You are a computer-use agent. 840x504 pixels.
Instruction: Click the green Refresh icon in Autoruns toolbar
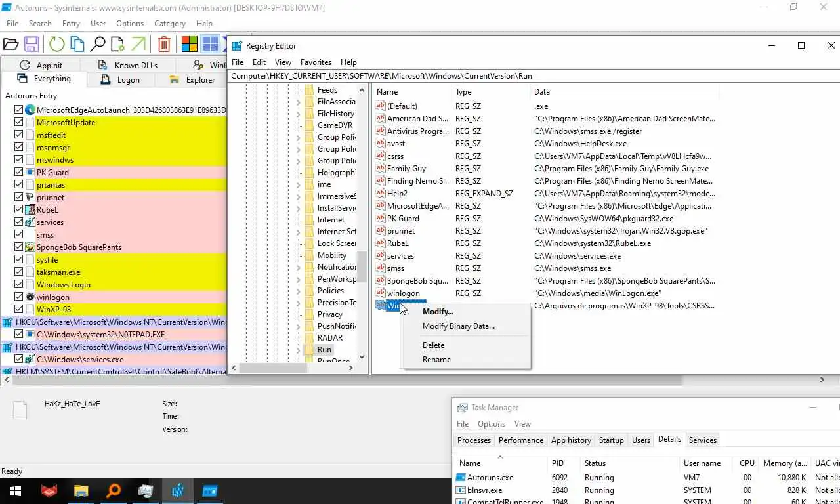(57, 44)
